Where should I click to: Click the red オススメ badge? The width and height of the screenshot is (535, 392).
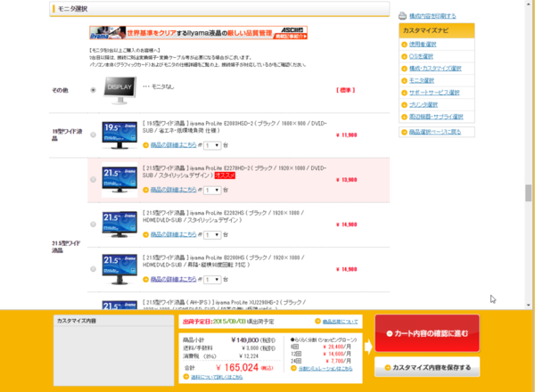pyautogui.click(x=225, y=176)
